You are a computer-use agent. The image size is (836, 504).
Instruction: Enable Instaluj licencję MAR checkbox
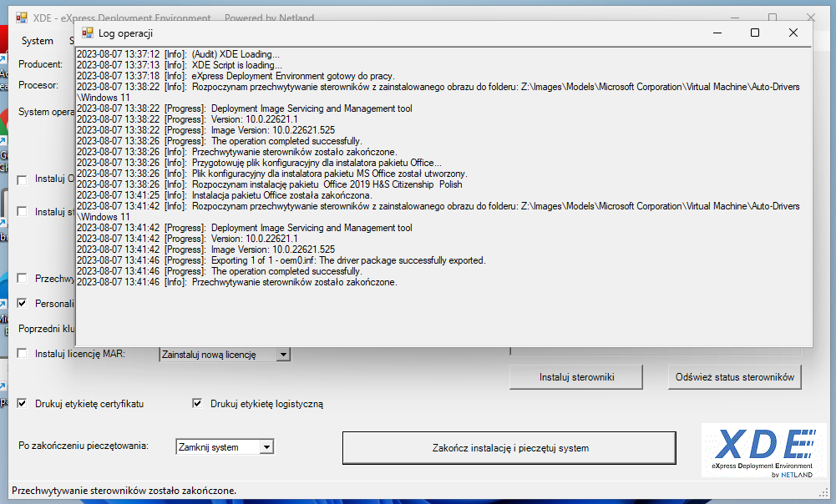[22, 354]
